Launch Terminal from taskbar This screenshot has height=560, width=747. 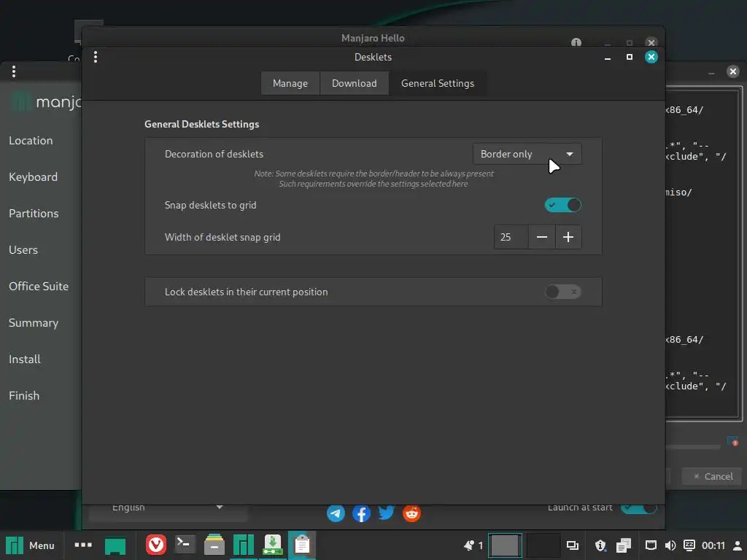185,544
